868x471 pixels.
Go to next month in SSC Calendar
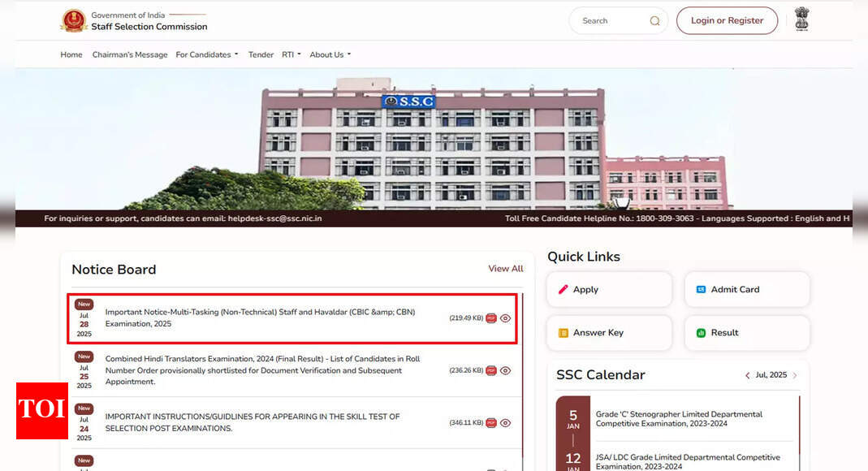(795, 375)
